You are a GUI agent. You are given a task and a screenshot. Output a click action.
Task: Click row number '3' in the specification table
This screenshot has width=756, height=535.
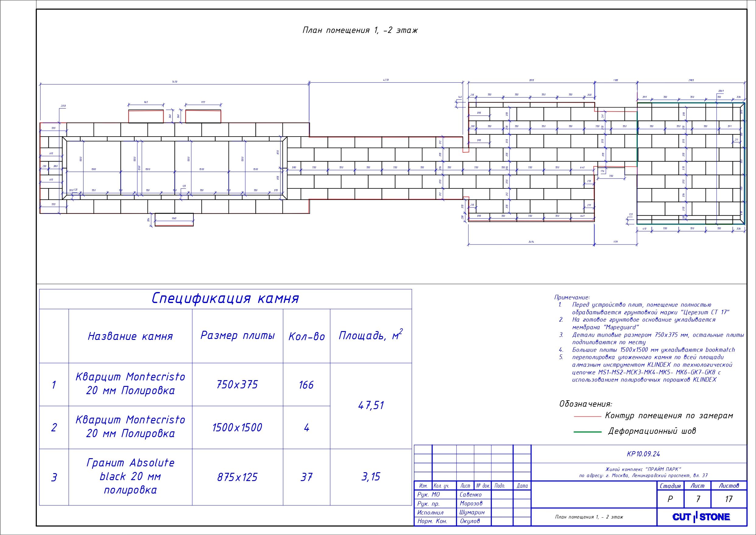(54, 477)
